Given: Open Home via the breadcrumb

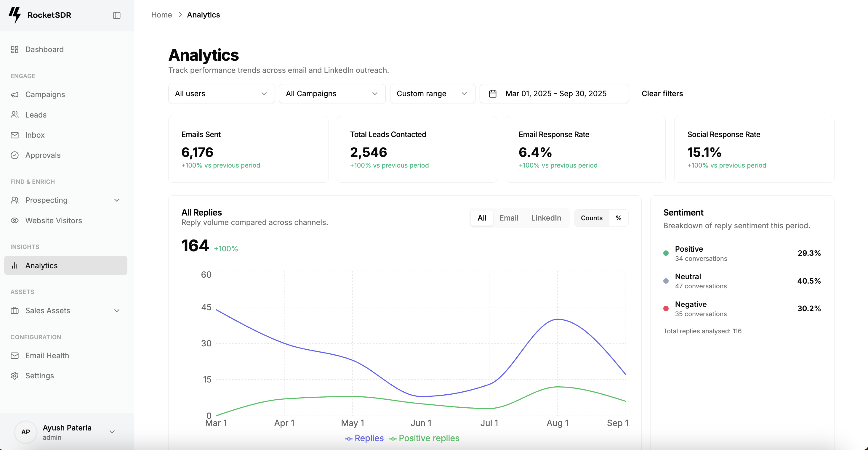Looking at the screenshot, I should [x=161, y=15].
